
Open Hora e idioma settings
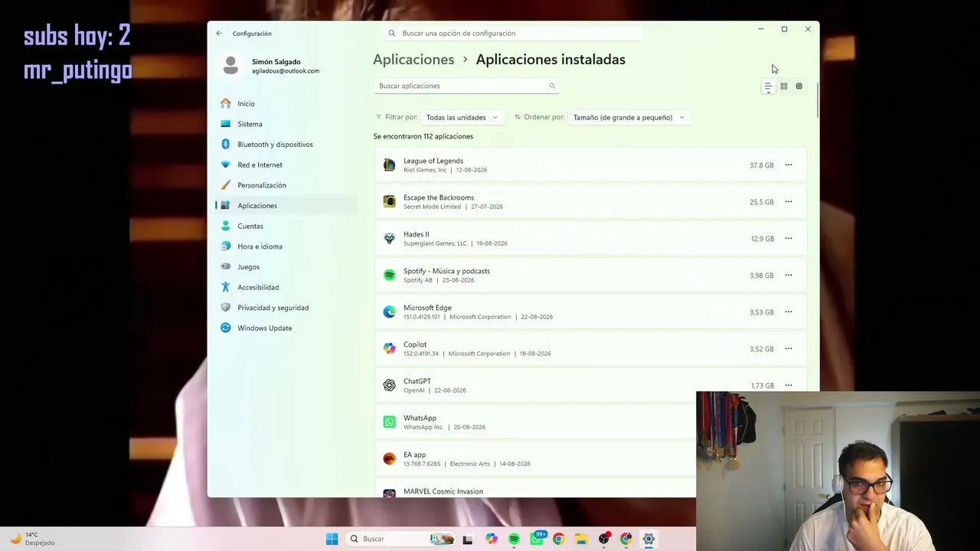tap(286, 246)
